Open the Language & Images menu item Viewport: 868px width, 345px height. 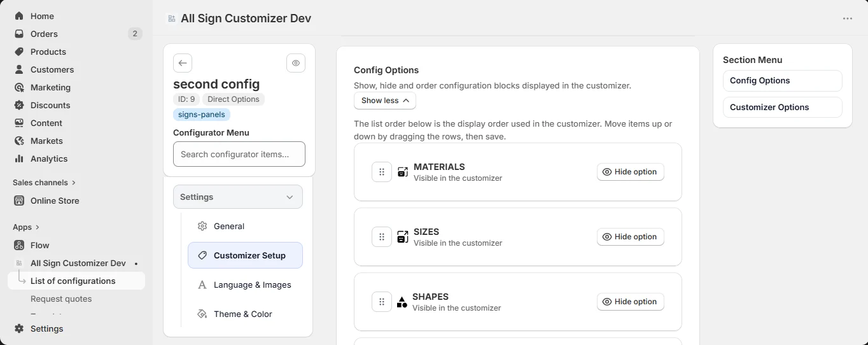point(245,285)
